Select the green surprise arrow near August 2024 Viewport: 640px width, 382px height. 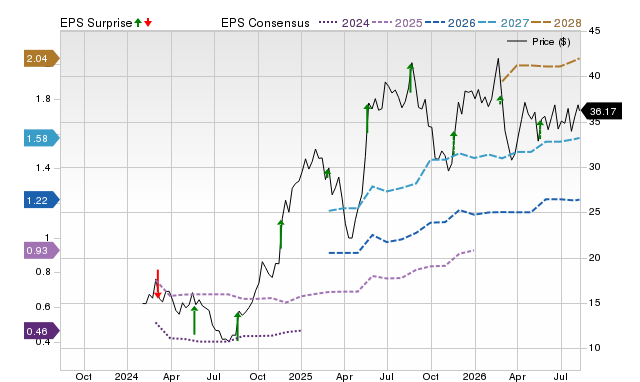point(238,326)
